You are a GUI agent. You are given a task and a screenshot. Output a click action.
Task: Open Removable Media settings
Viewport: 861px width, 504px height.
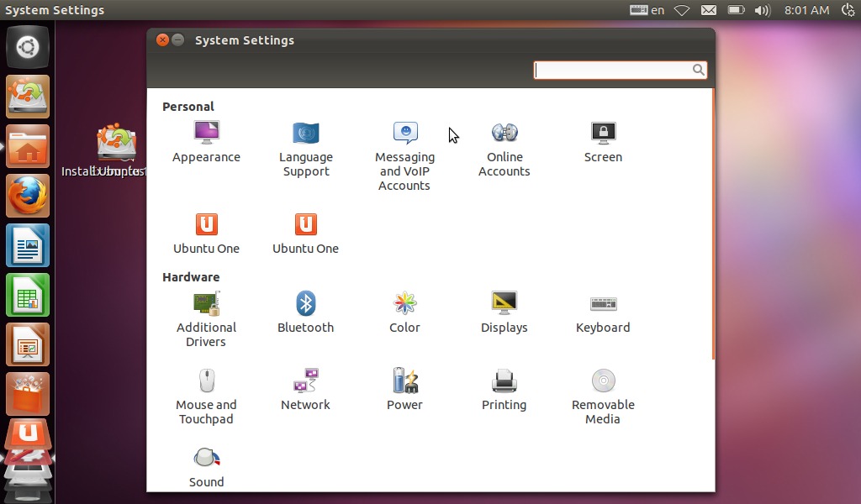[x=603, y=397]
